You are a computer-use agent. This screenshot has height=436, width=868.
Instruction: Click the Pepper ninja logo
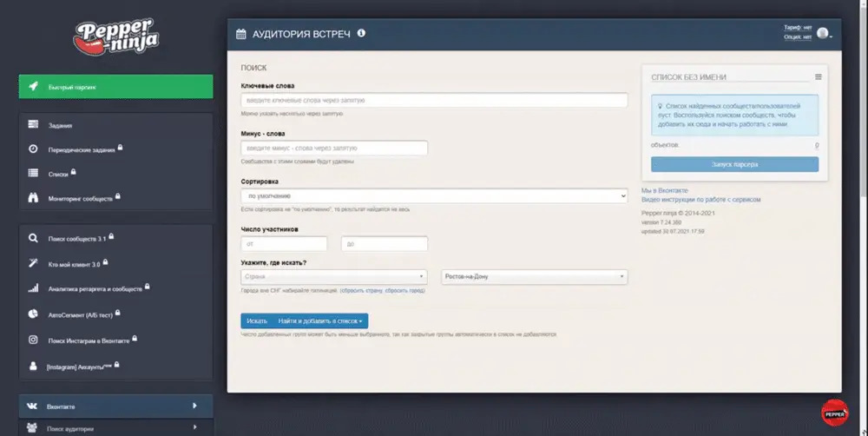pos(115,37)
